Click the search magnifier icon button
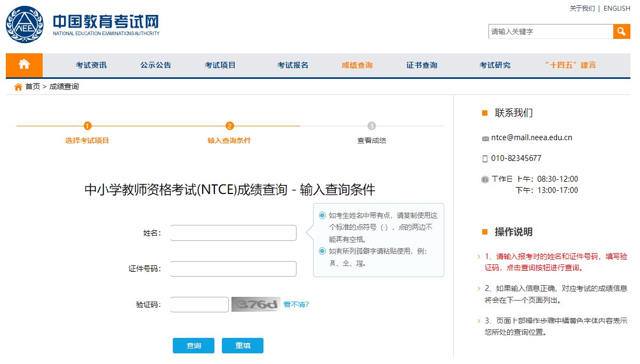This screenshot has height=364, width=640. 621,31
